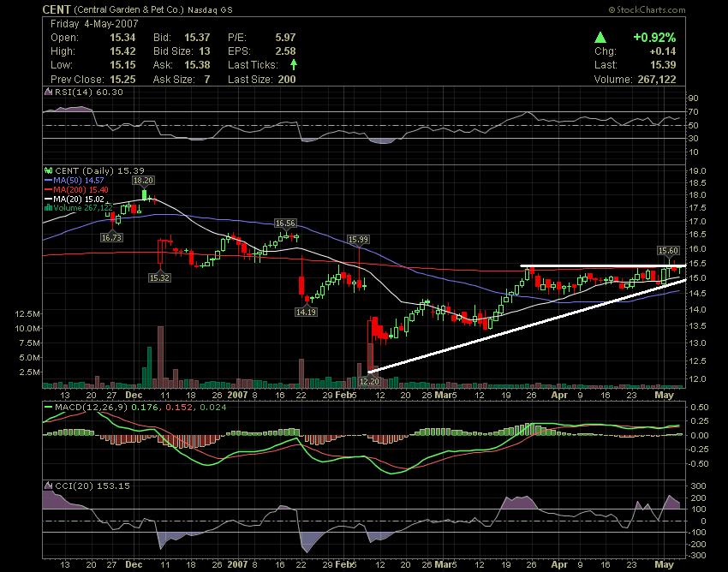The height and width of the screenshot is (572, 728).
Task: Click the green up-triangle change indicator
Action: [x=600, y=37]
